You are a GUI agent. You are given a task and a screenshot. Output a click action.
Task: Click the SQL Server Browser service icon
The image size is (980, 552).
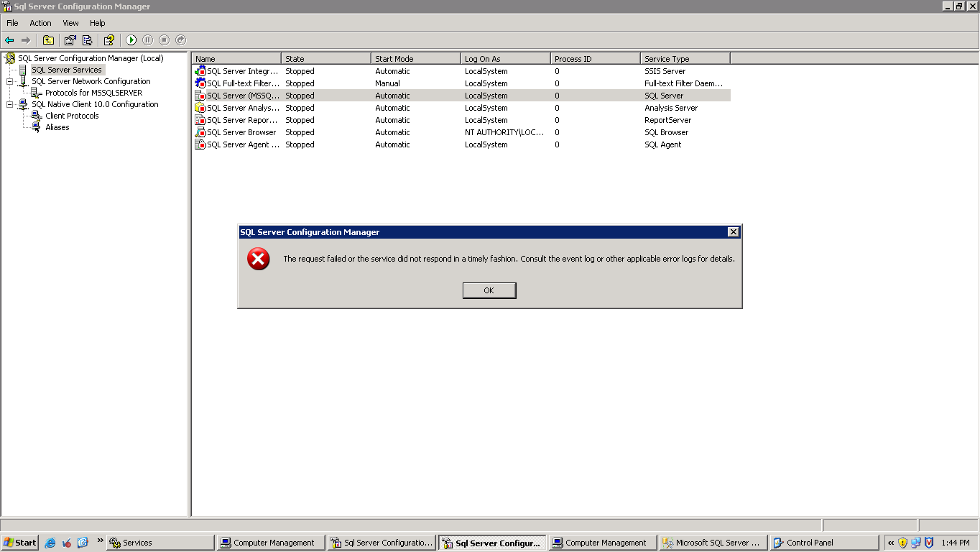(x=200, y=132)
